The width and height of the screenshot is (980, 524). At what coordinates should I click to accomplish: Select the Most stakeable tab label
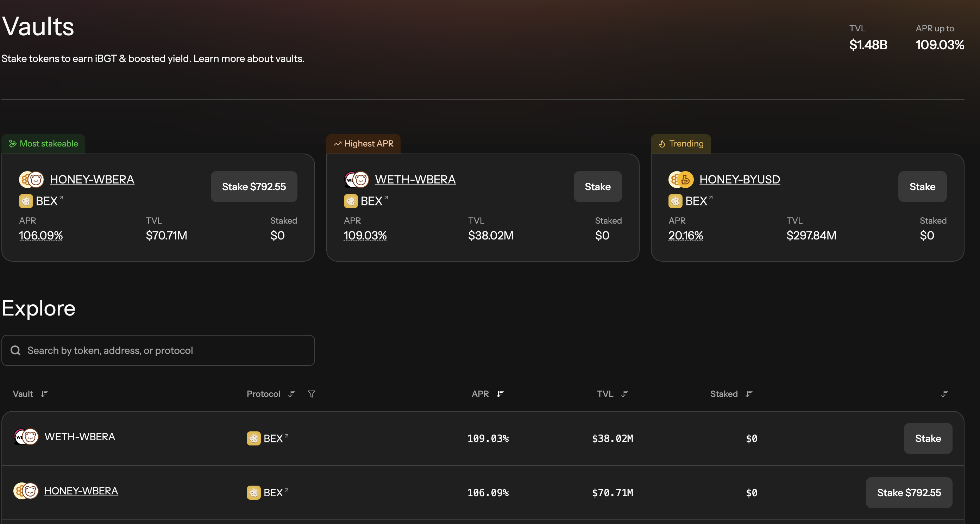click(43, 143)
